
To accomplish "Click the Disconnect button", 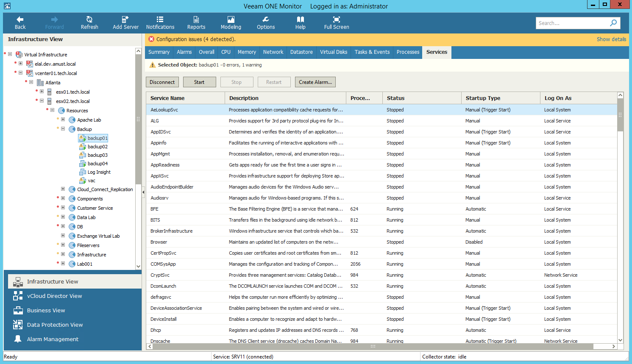I will (162, 82).
